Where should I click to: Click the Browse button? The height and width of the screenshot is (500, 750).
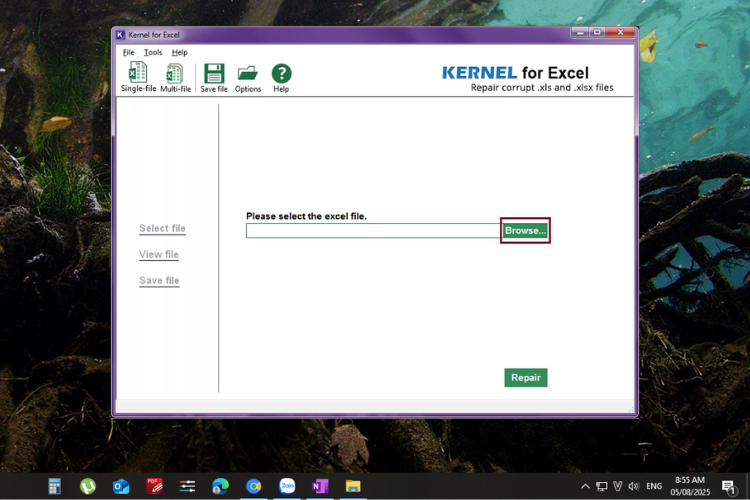(525, 231)
